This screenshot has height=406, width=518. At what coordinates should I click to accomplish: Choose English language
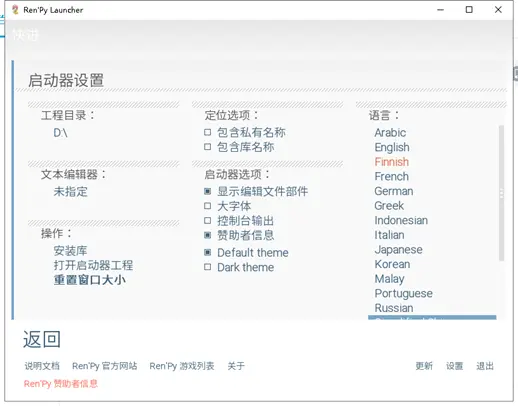[x=392, y=147]
